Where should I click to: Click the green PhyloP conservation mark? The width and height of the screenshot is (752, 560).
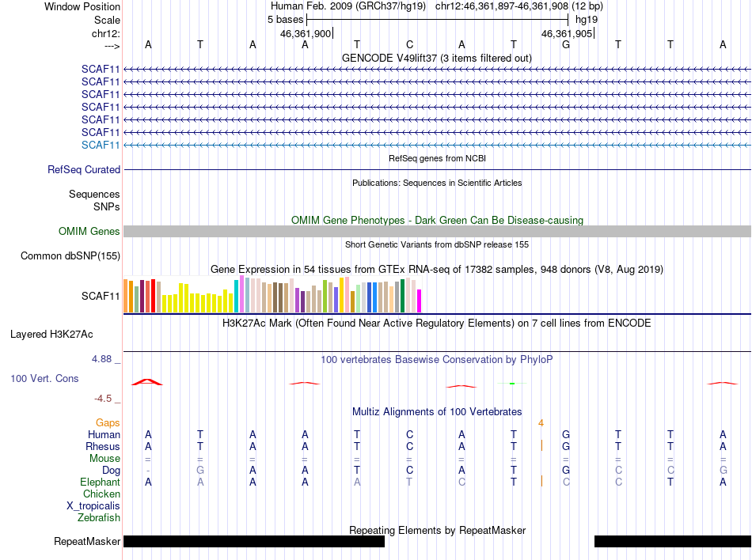click(x=512, y=384)
